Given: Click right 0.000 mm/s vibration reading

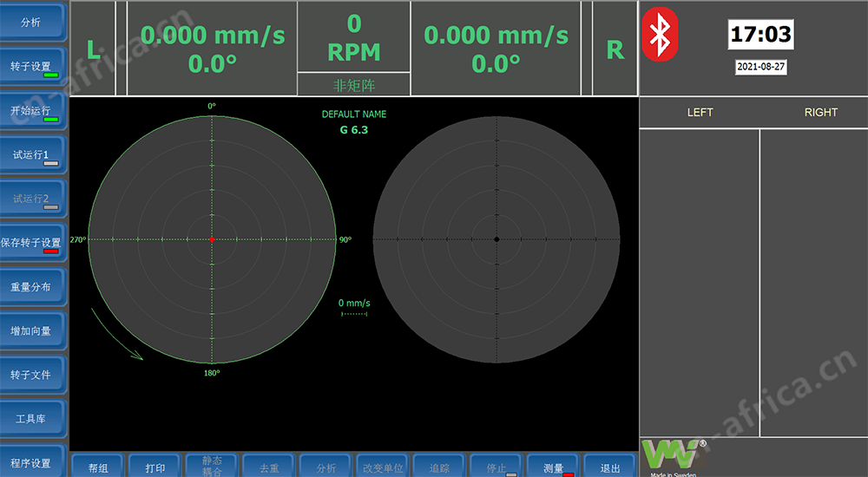Looking at the screenshot, I should point(496,36).
